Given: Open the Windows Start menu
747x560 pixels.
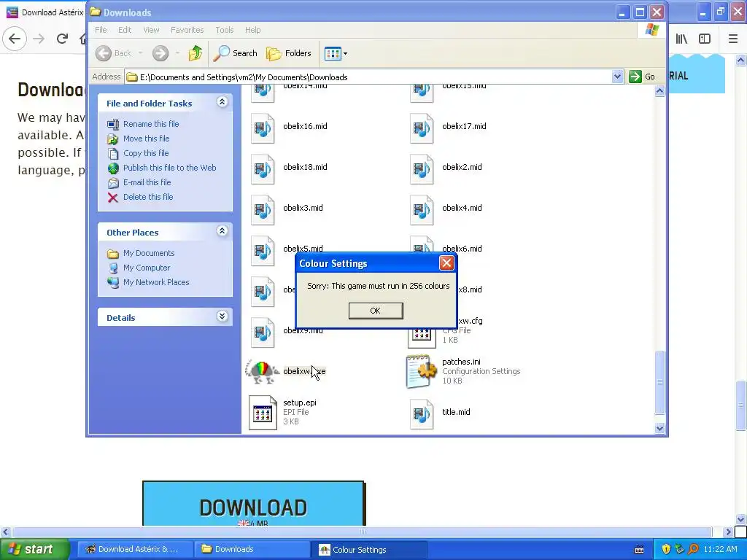Looking at the screenshot, I should [34, 549].
